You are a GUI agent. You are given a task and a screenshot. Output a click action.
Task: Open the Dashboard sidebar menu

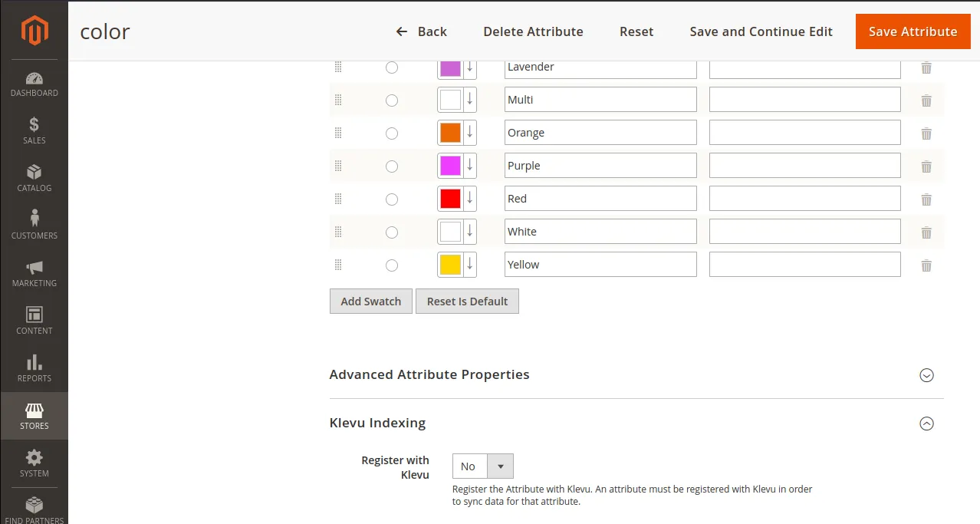coord(35,84)
